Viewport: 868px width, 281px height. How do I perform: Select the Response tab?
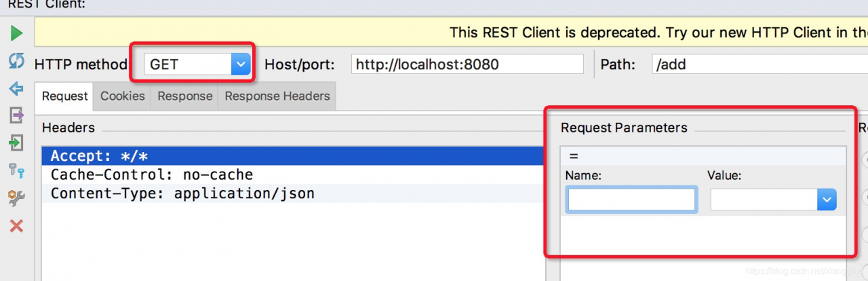pos(185,96)
